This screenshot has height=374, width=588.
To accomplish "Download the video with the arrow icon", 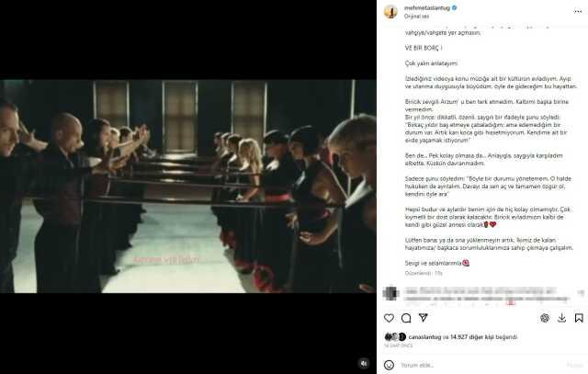I will [561, 318].
